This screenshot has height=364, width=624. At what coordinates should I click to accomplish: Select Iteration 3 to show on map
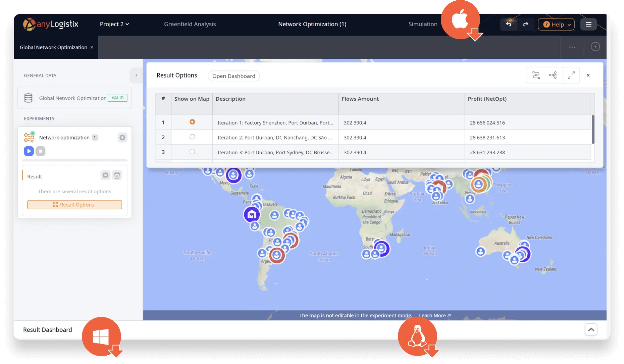192,152
